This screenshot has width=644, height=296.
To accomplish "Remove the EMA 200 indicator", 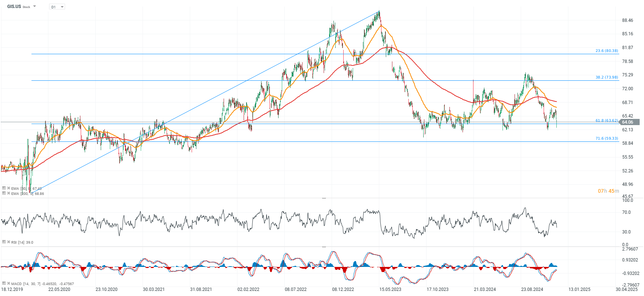I will [x=9, y=193].
